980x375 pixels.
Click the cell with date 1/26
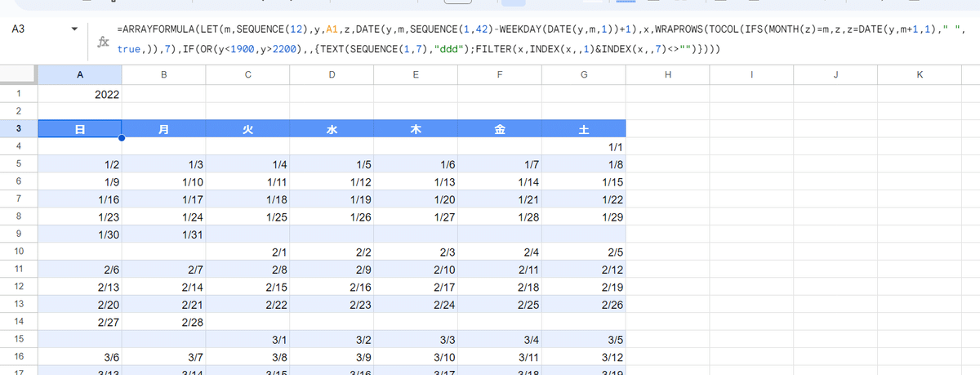click(332, 217)
